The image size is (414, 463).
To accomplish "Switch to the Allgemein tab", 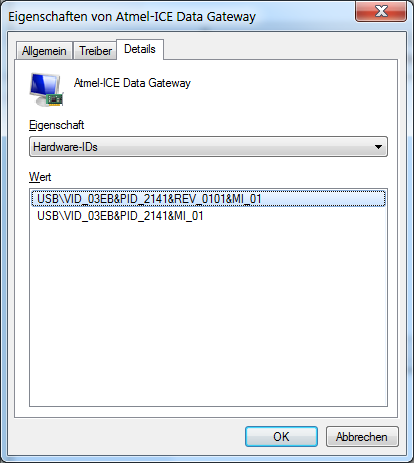I will coord(44,51).
